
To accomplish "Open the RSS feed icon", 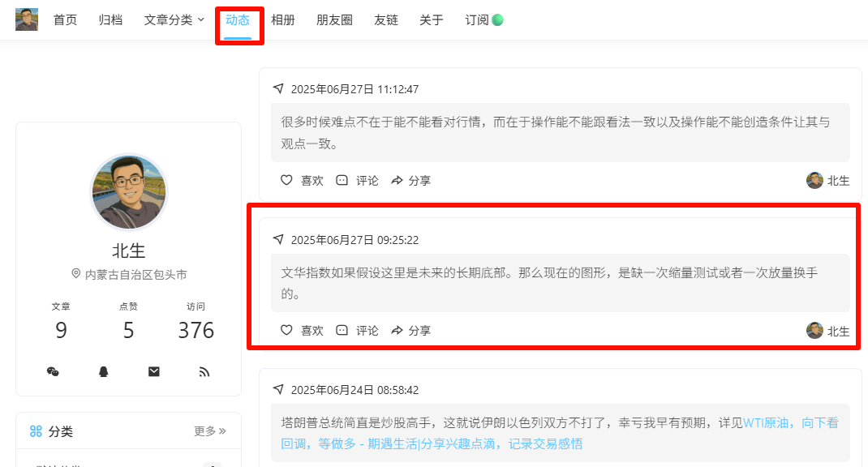I will pos(204,371).
